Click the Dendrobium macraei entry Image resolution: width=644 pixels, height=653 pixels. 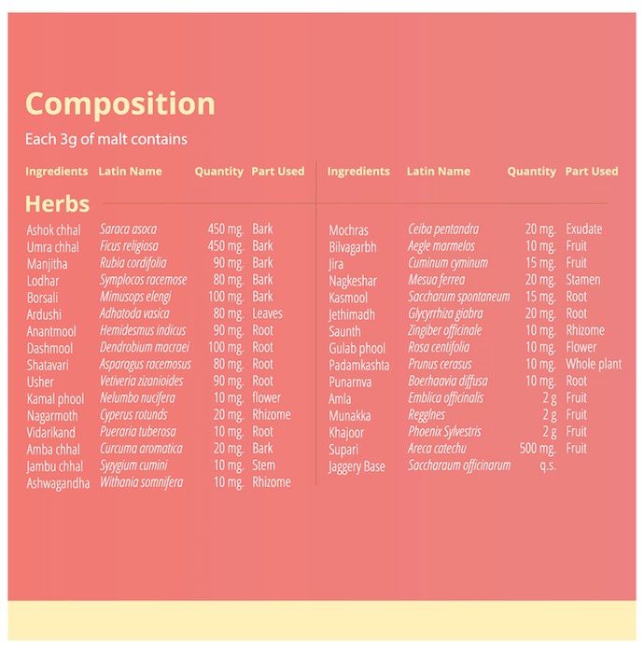[145, 347]
